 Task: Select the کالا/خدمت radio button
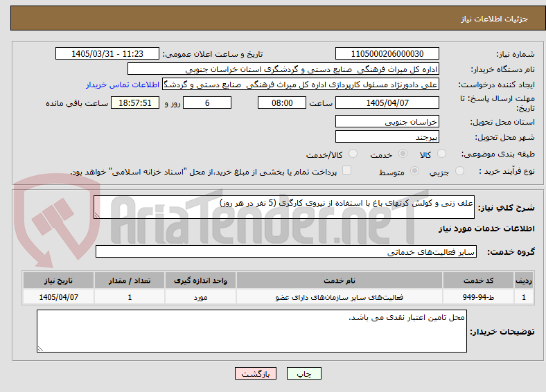[353, 154]
